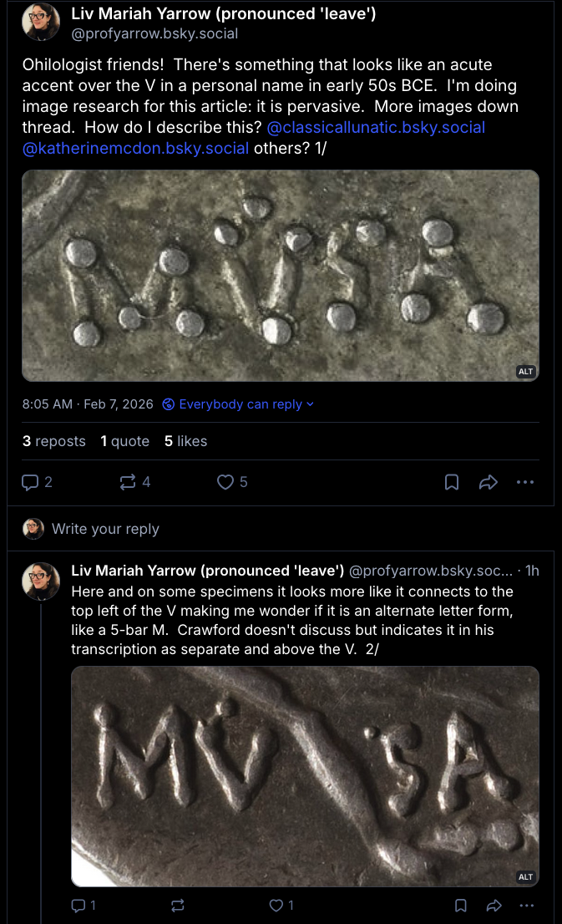Click the 'Write your reply' field
Screen dimensions: 562x924
(x=105, y=529)
